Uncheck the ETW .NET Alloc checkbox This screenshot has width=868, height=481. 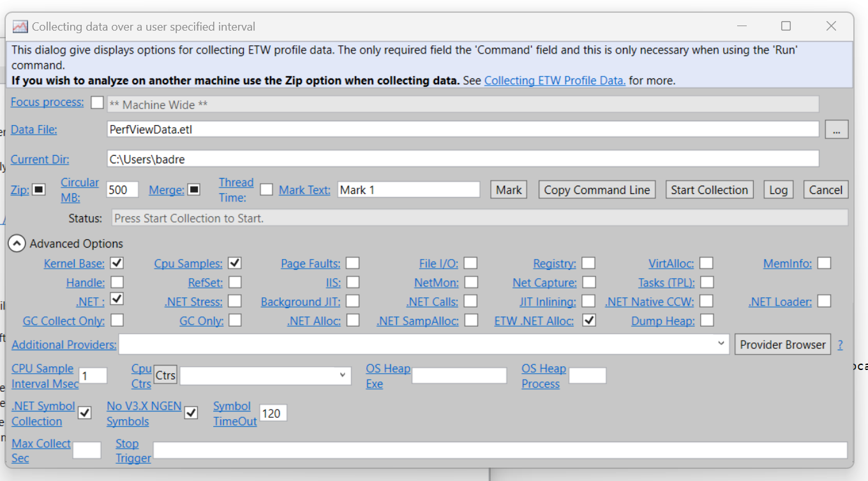point(589,320)
